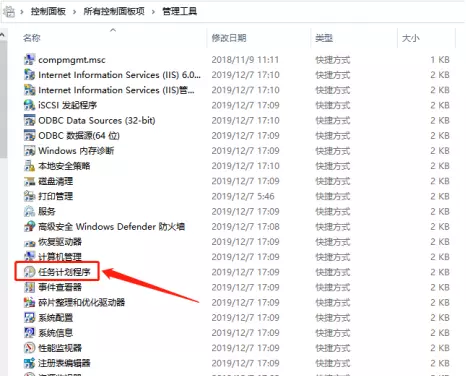The height and width of the screenshot is (376, 466).
Task: Select the 系统信息 entry
Action: [56, 333]
